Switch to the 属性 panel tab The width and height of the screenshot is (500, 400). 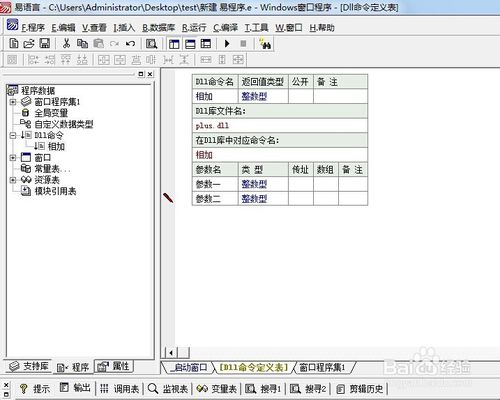click(114, 366)
